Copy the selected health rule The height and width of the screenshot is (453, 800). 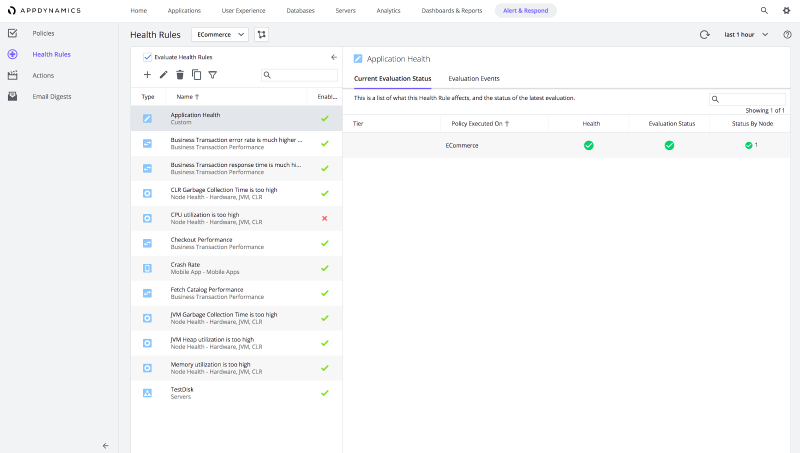[x=196, y=75]
